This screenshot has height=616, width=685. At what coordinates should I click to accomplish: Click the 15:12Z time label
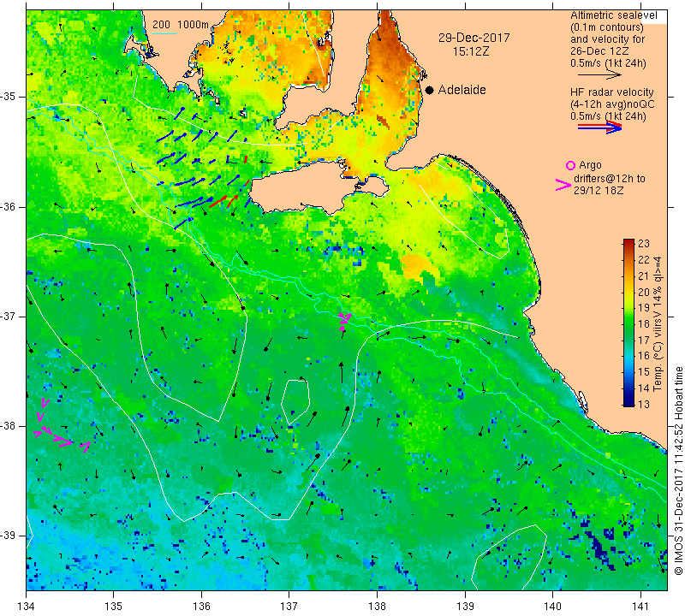pos(471,51)
